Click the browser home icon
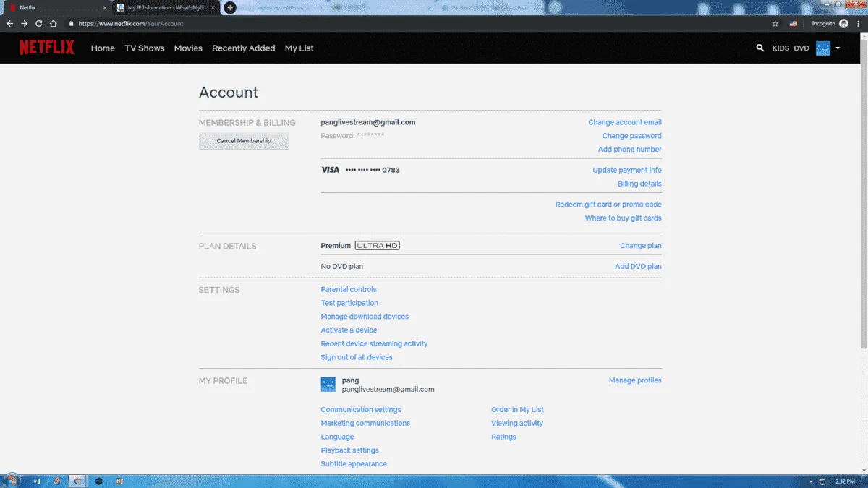Viewport: 868px width, 488px height. click(x=54, y=23)
